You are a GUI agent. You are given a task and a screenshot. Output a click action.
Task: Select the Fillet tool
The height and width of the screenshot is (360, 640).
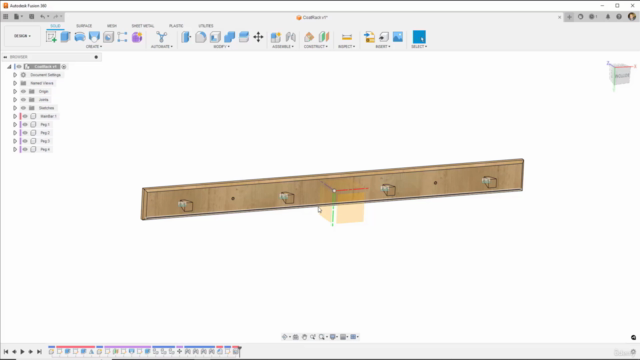pyautogui.click(x=200, y=37)
